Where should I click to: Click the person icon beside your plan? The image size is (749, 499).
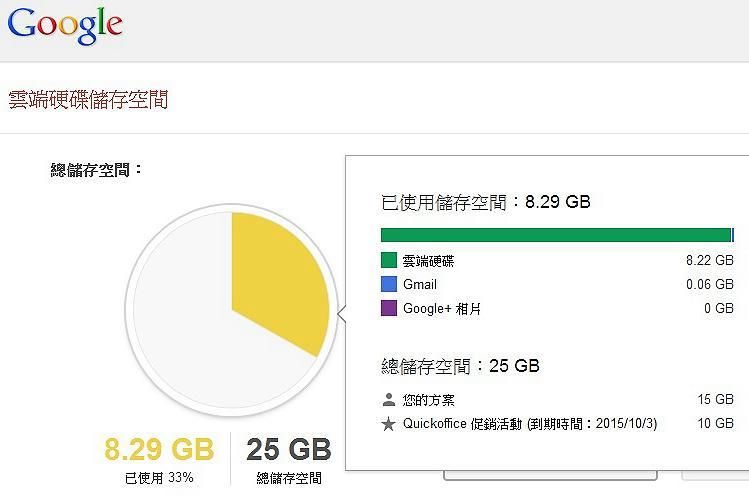[x=389, y=400]
